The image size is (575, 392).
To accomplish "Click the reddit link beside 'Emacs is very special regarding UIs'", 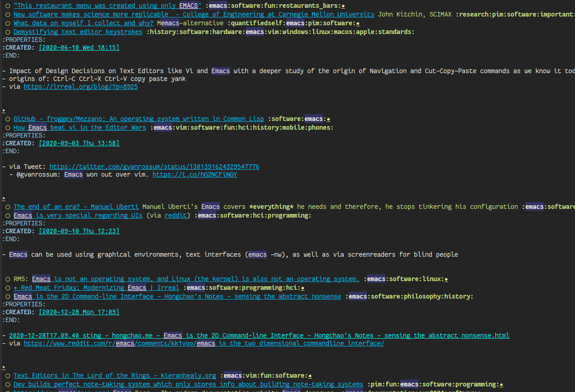I will [176, 215].
